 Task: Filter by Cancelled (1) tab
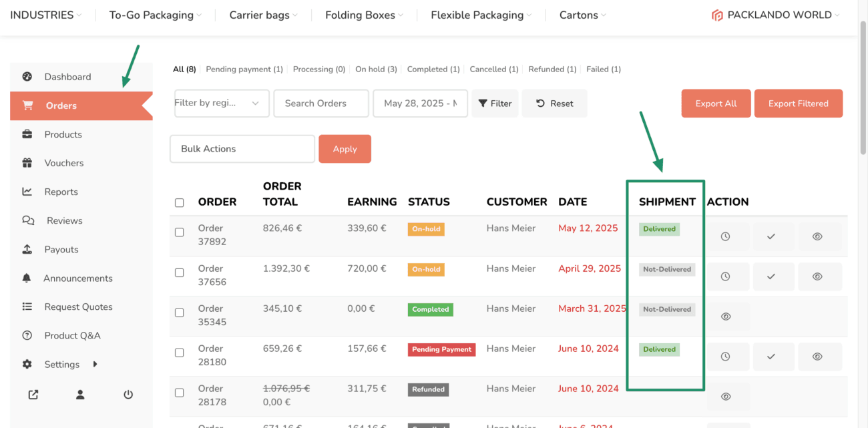click(x=494, y=69)
